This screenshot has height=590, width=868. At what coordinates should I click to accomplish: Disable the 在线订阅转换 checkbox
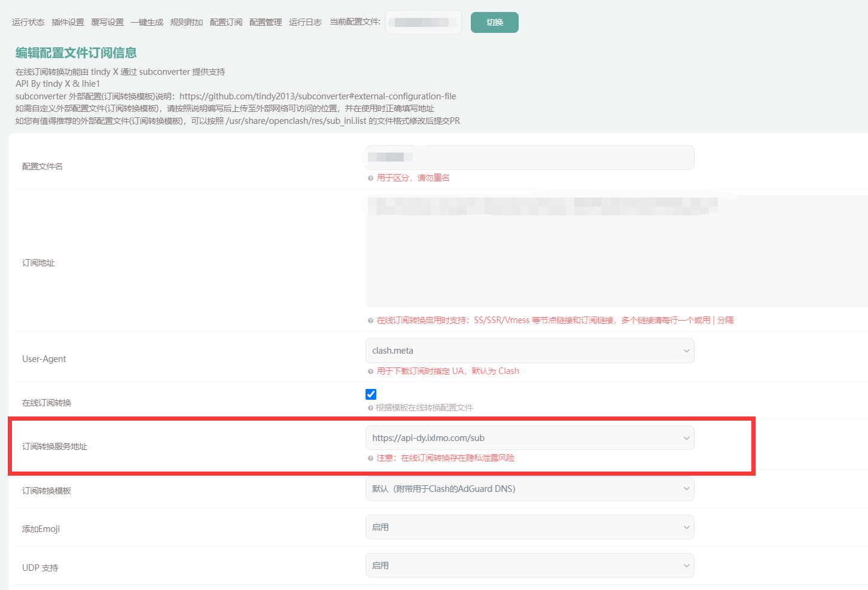click(371, 394)
